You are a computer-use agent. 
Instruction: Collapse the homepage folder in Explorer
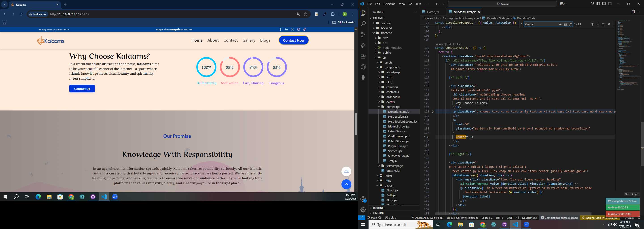coord(379,107)
